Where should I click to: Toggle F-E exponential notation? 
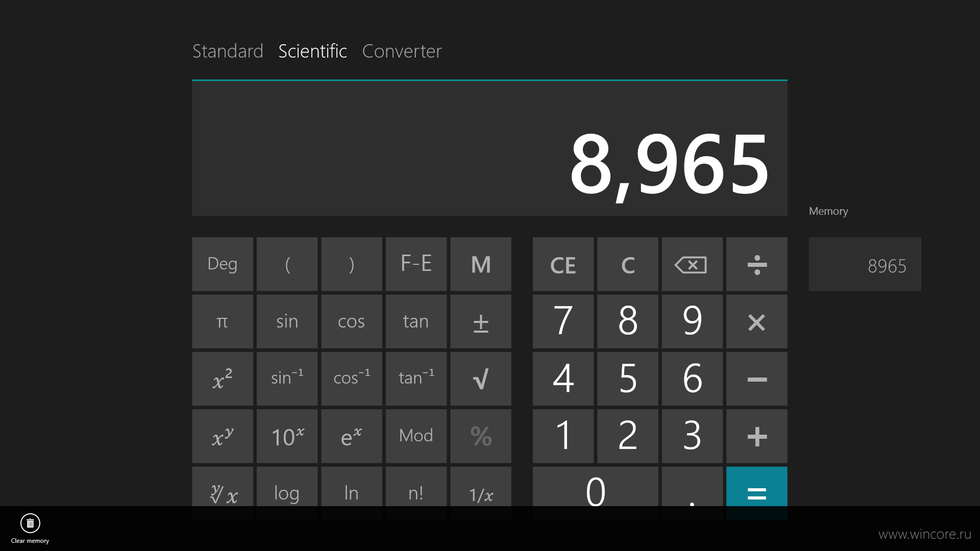(x=416, y=264)
